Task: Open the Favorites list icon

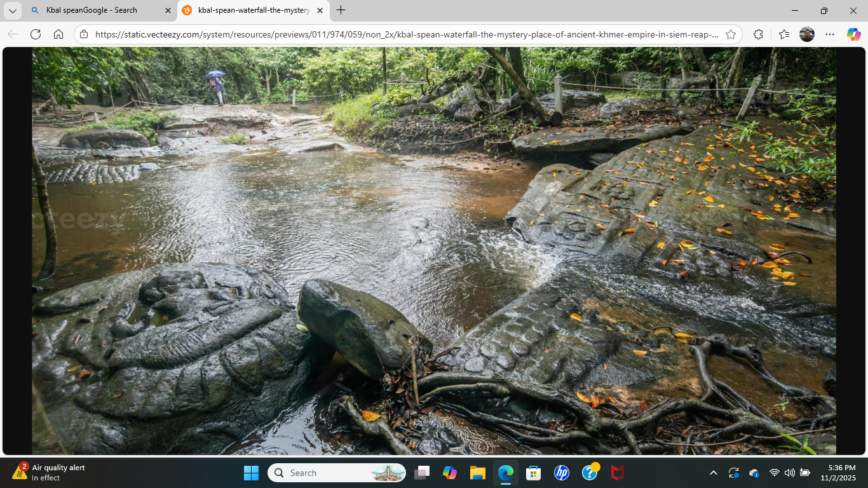Action: (784, 34)
